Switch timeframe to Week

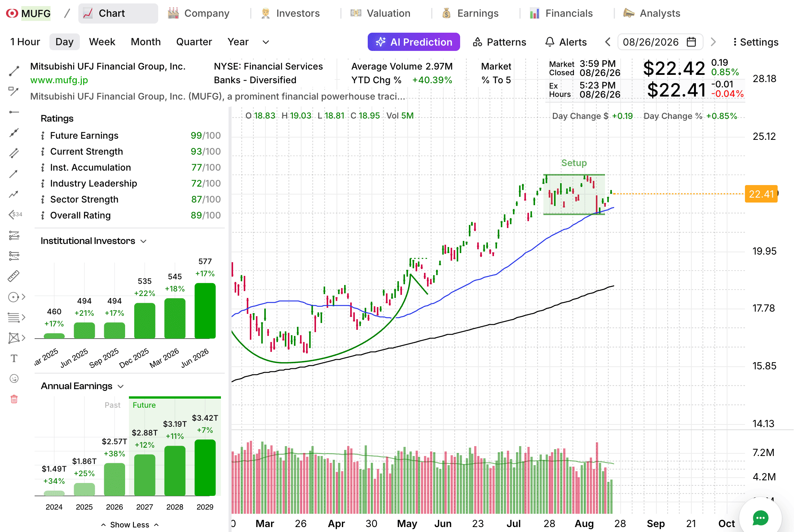[102, 42]
